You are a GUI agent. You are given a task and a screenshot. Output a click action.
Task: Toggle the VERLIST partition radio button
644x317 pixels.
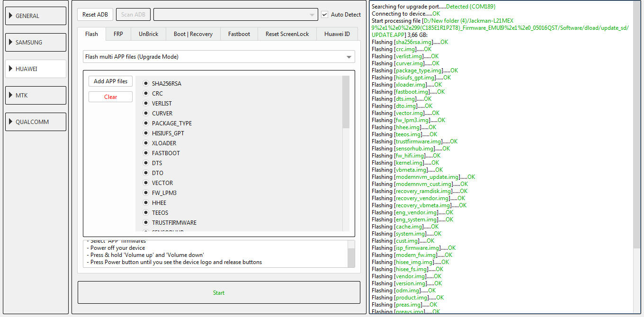tap(146, 104)
